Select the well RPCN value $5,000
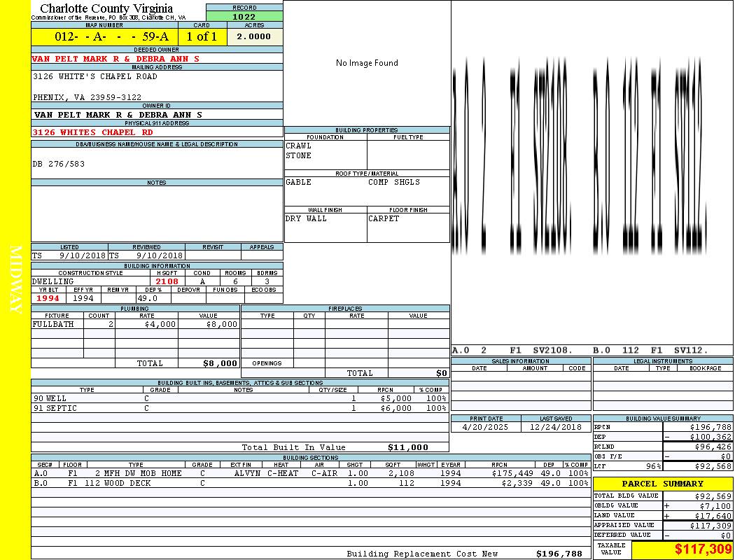The image size is (735, 560). click(396, 399)
